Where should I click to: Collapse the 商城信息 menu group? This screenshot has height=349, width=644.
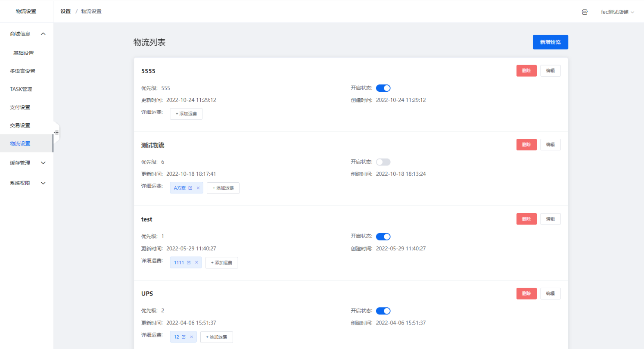[27, 34]
